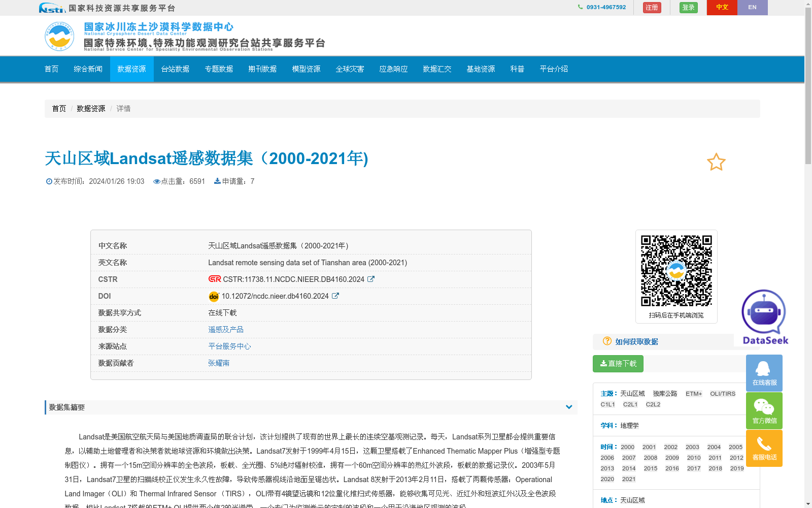Screen dimensions: 812x508
Task: Switch language to EN
Action: (x=753, y=8)
